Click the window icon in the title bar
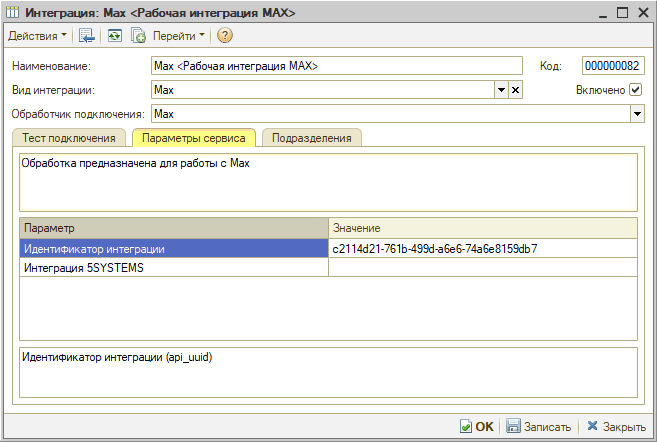 coord(12,12)
